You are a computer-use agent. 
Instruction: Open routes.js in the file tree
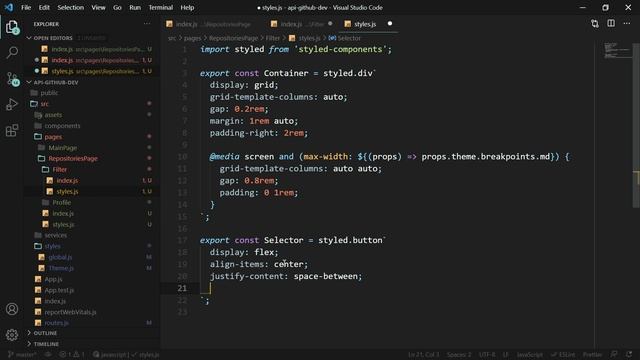click(56, 323)
